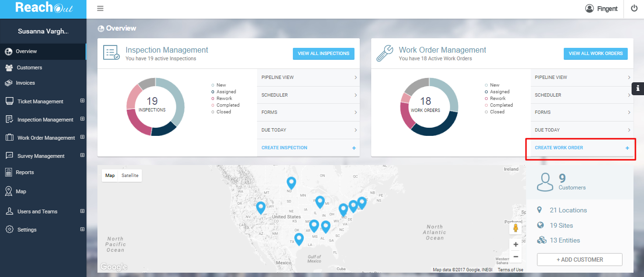
Task: Select Overview in the sidebar
Action: point(43,51)
